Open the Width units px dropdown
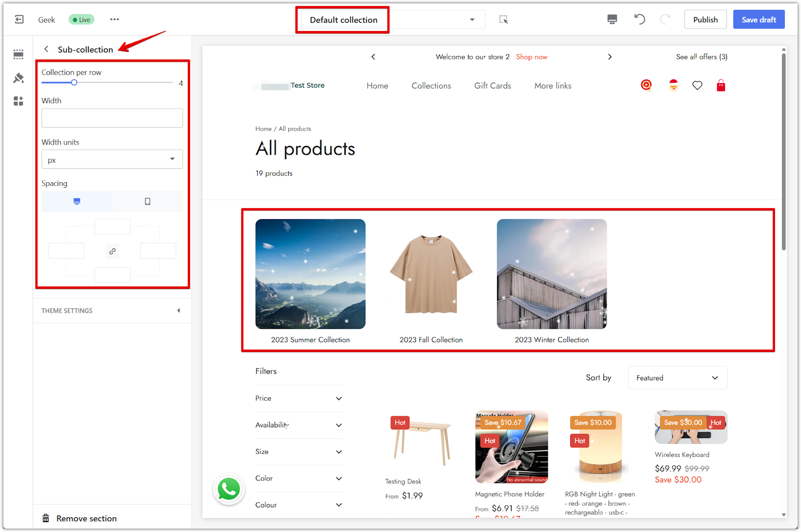The width and height of the screenshot is (801, 532). pos(112,160)
